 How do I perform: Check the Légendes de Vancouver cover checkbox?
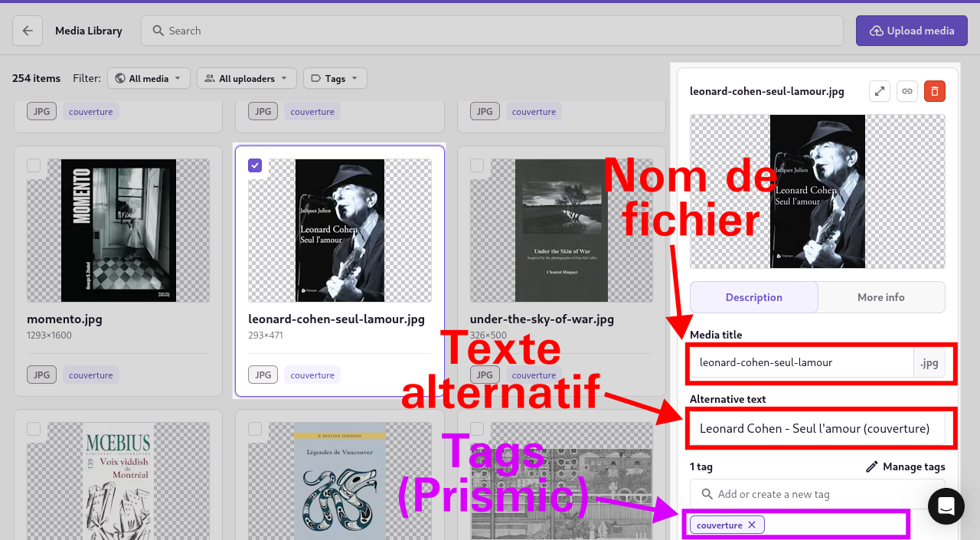coord(255,429)
